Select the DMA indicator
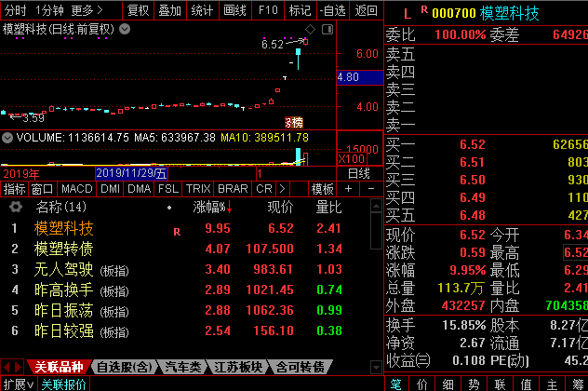Viewport: 588px width, 391px height. point(140,189)
